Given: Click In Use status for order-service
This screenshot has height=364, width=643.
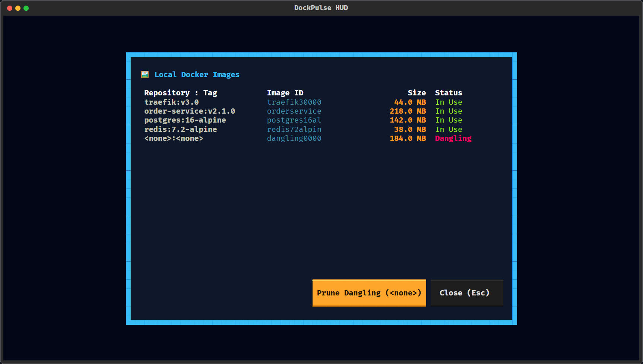Looking at the screenshot, I should click(x=449, y=111).
